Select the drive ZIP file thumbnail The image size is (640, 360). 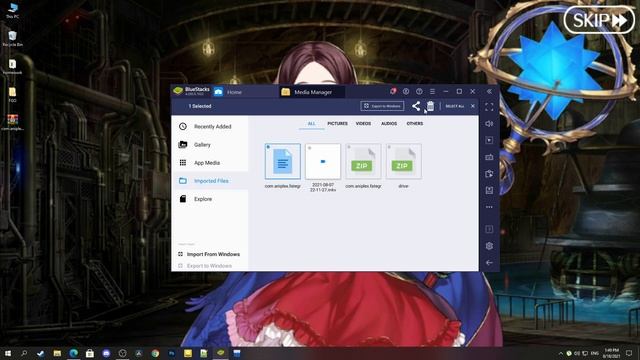coord(404,161)
